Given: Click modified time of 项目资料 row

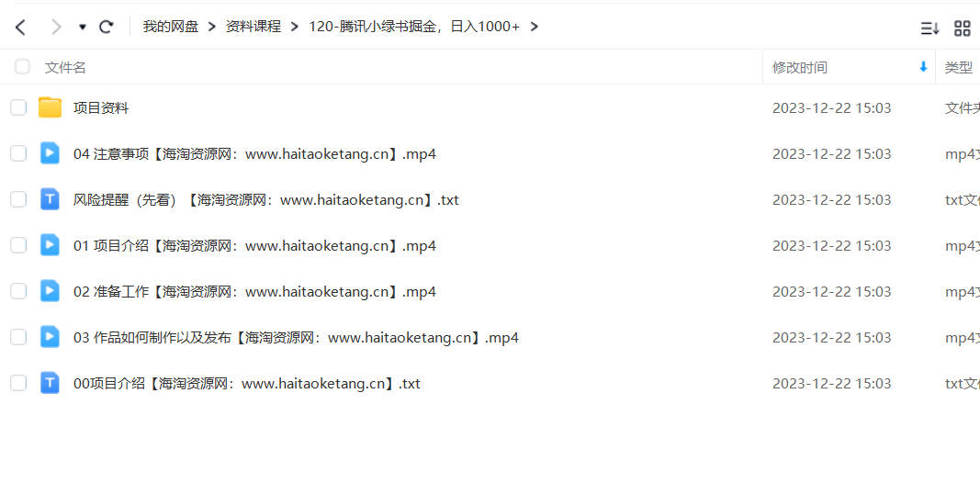Looking at the screenshot, I should coord(832,108).
